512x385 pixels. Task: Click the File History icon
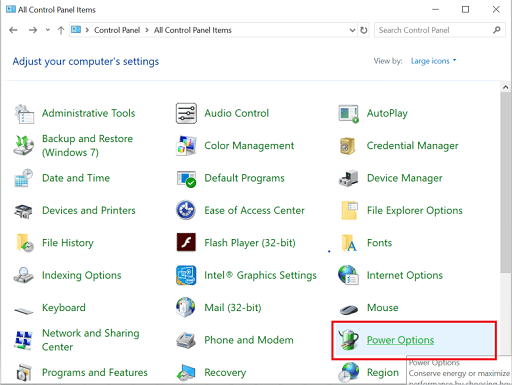(25, 243)
